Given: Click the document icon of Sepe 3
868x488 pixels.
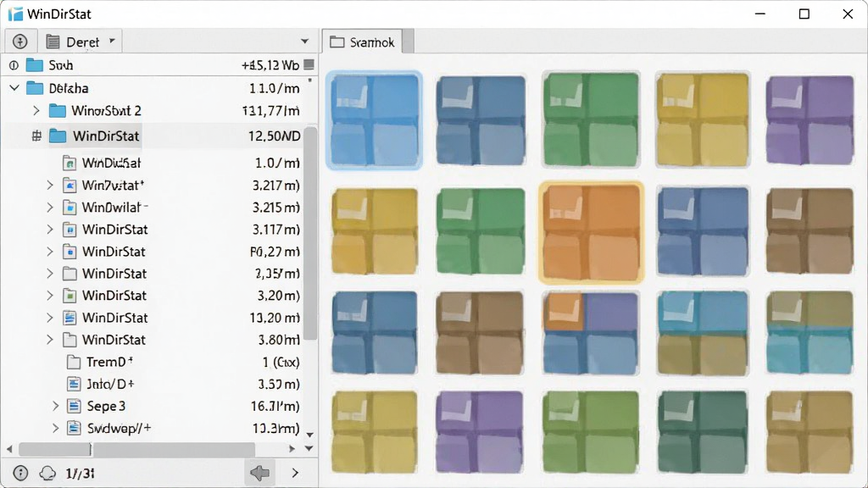Looking at the screenshot, I should click(74, 406).
